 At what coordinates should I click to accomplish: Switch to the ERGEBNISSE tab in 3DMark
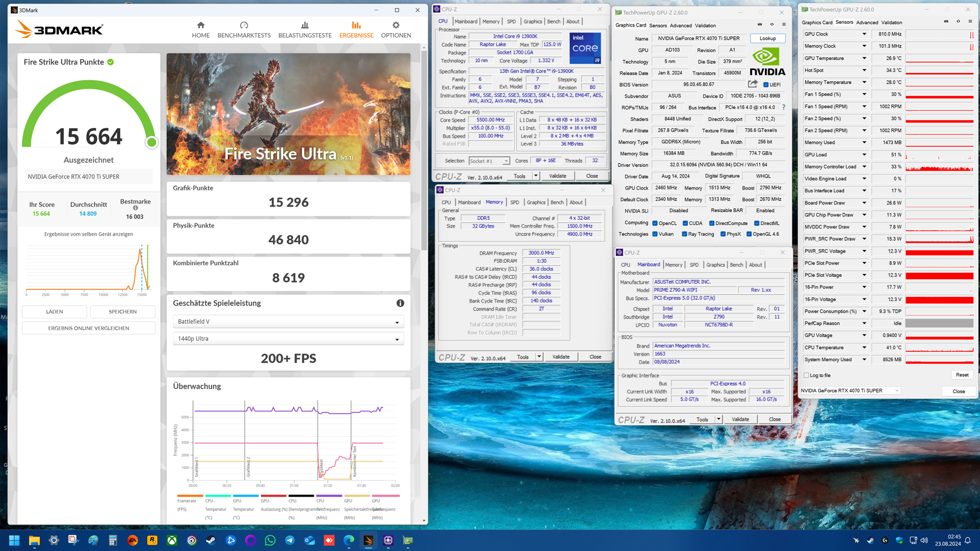(356, 30)
